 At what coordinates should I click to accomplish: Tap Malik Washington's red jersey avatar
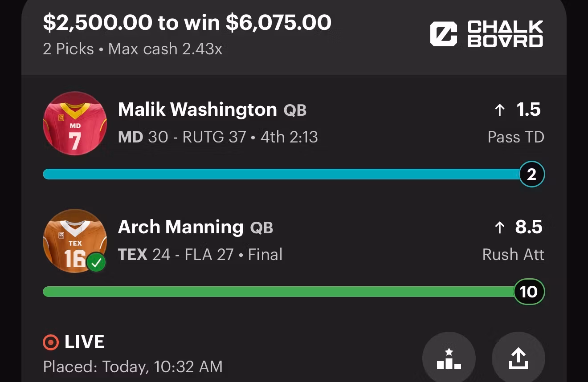click(x=75, y=123)
